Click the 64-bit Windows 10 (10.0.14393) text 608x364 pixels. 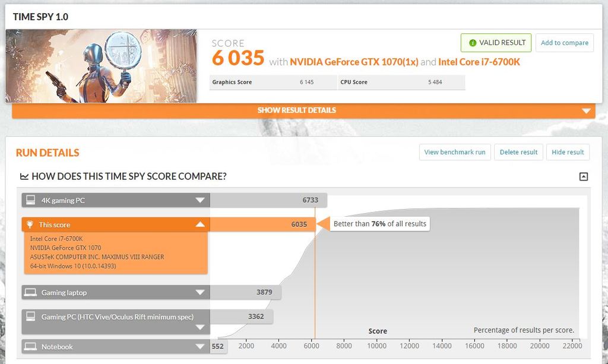pos(73,266)
